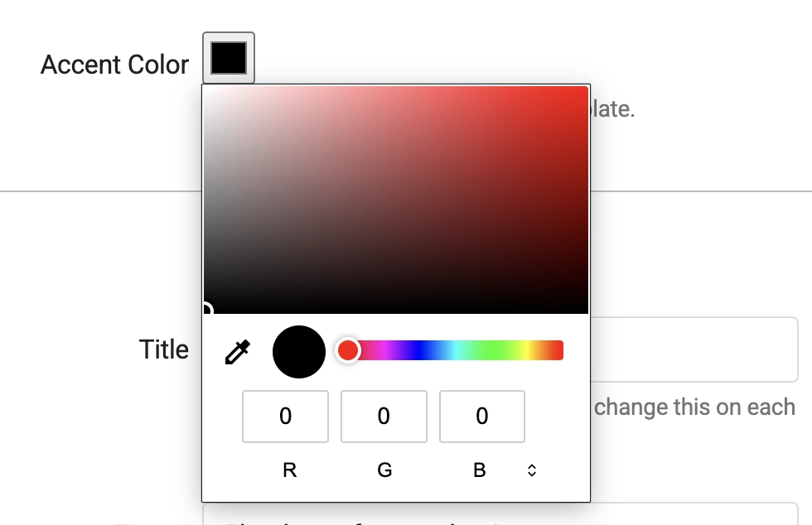Click the Accent Color swatch button

[x=228, y=57]
